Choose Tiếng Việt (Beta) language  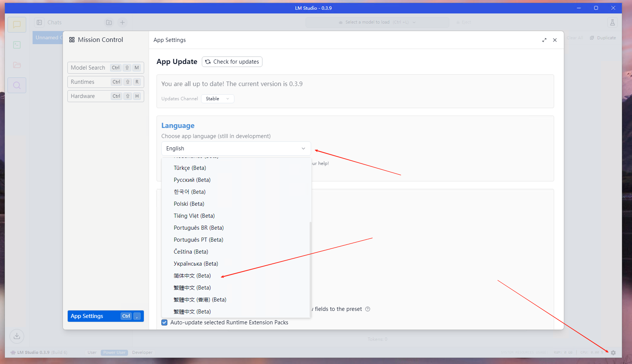tap(236, 216)
